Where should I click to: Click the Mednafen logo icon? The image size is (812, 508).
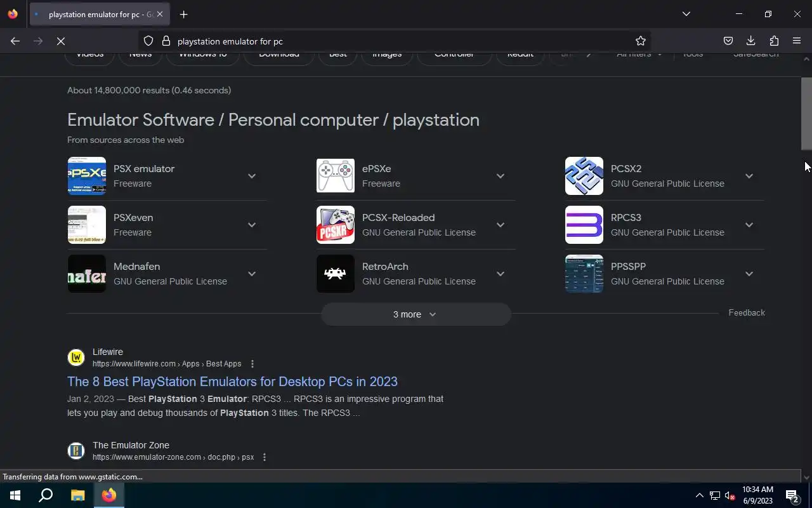click(x=87, y=274)
